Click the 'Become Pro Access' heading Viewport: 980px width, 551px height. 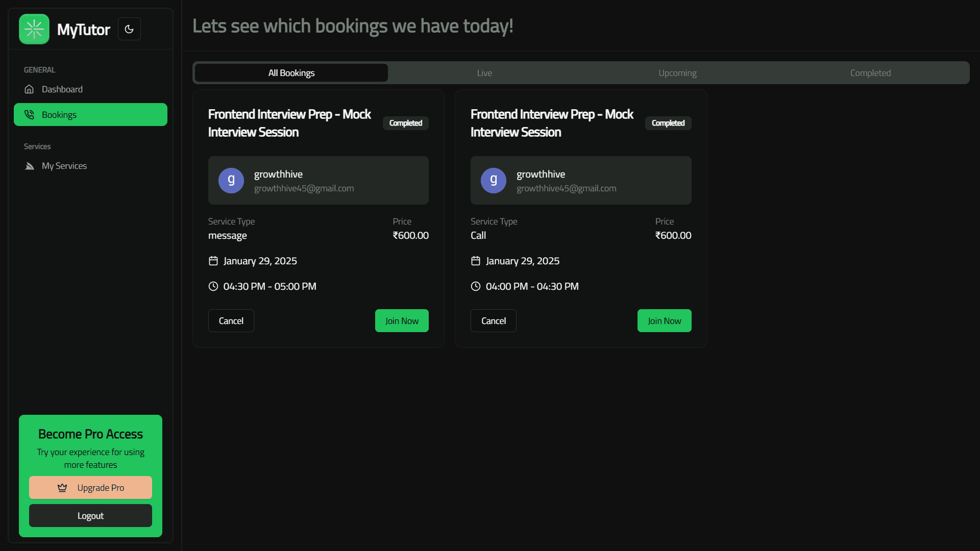click(x=90, y=434)
